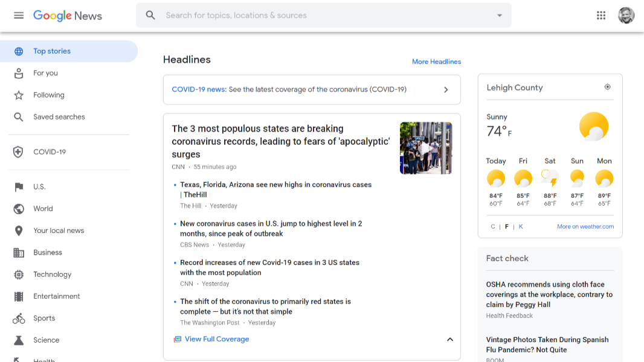Open the Business section
The height and width of the screenshot is (362, 644).
click(x=48, y=253)
